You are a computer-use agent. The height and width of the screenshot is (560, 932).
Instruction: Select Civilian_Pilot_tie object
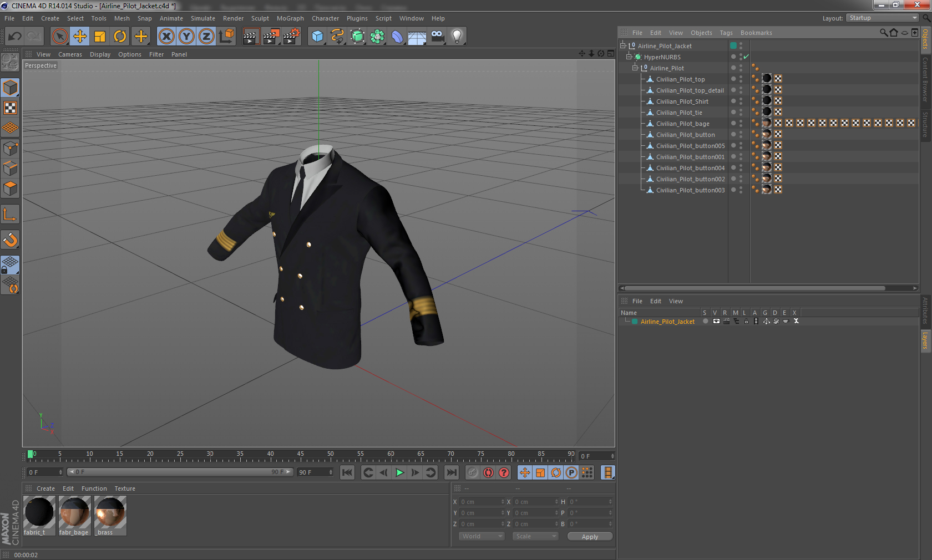click(x=679, y=113)
